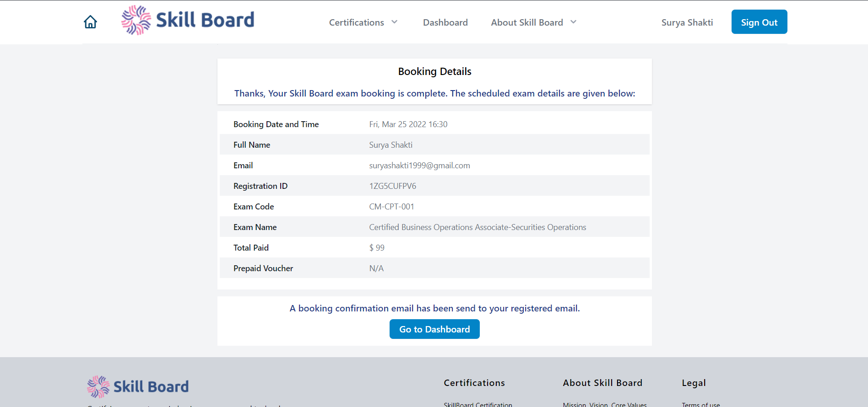
Task: Select the email suryashakti1999@gmail.com
Action: 419,166
